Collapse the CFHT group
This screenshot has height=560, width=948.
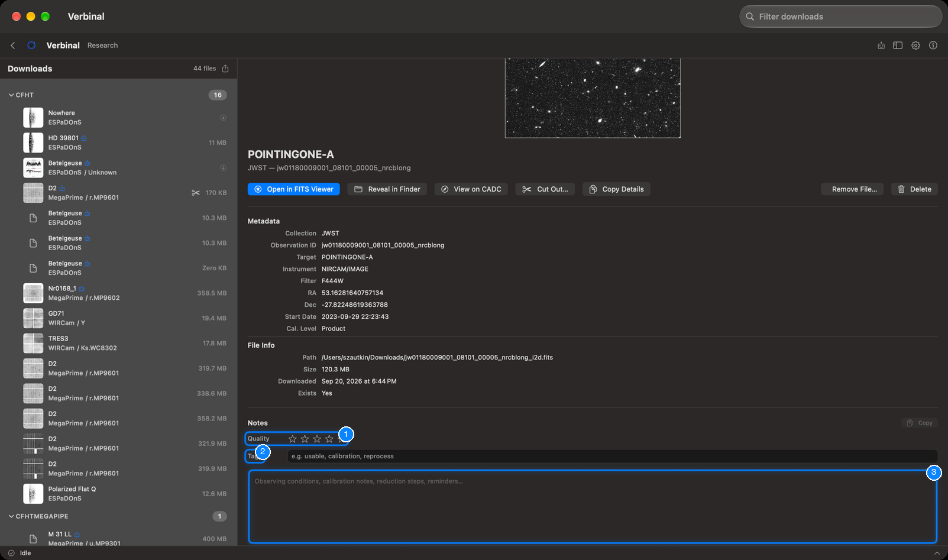coord(11,95)
